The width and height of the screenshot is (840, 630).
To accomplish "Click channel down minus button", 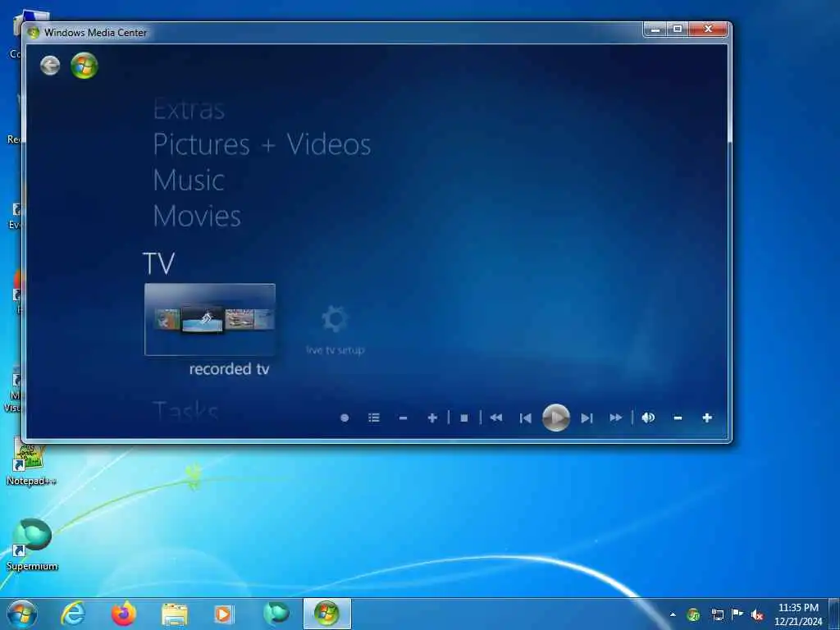I will [x=404, y=418].
